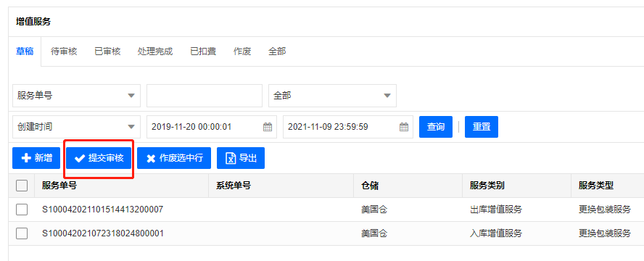
Task: Open the 全部 filter dropdown
Action: click(x=332, y=96)
